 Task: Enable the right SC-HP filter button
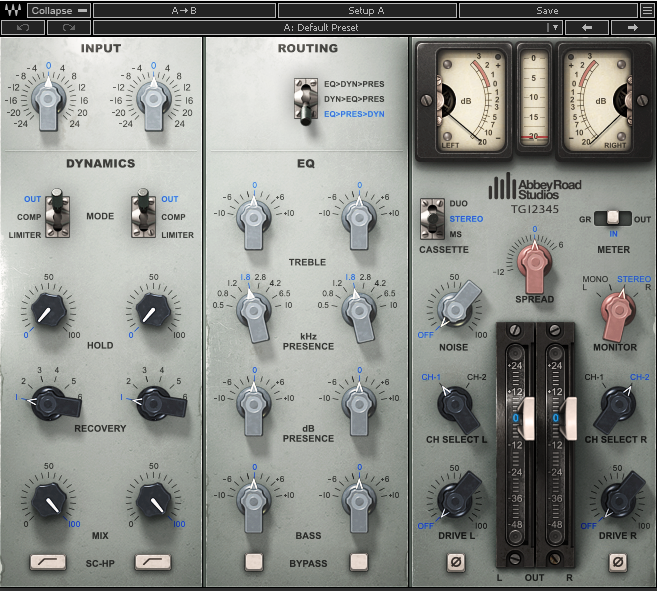pos(152,563)
